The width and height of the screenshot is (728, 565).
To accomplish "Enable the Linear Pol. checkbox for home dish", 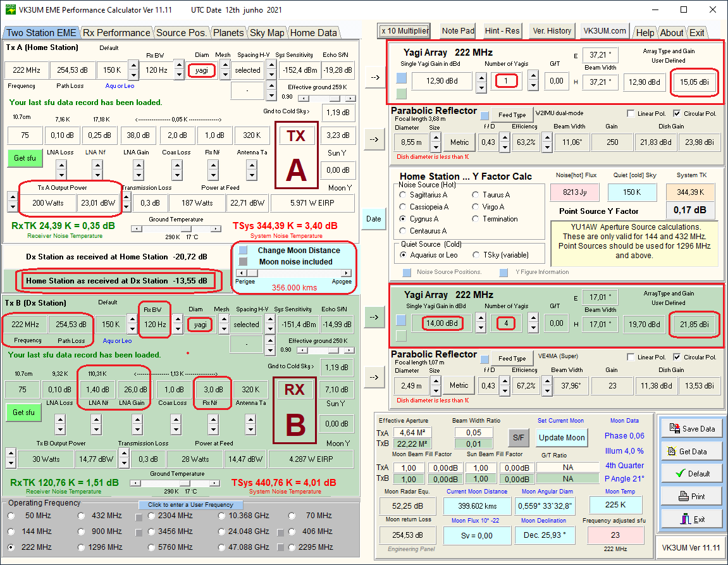I will point(631,114).
